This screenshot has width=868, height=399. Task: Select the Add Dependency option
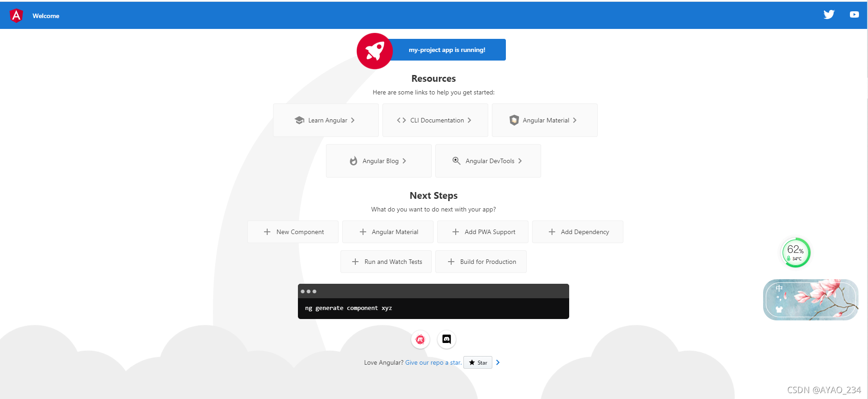pyautogui.click(x=578, y=232)
